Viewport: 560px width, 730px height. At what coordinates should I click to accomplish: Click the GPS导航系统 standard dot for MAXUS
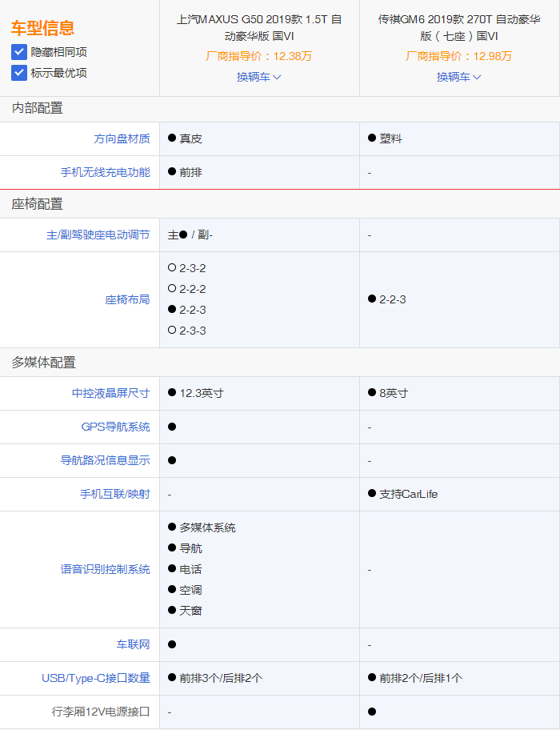pos(172,427)
